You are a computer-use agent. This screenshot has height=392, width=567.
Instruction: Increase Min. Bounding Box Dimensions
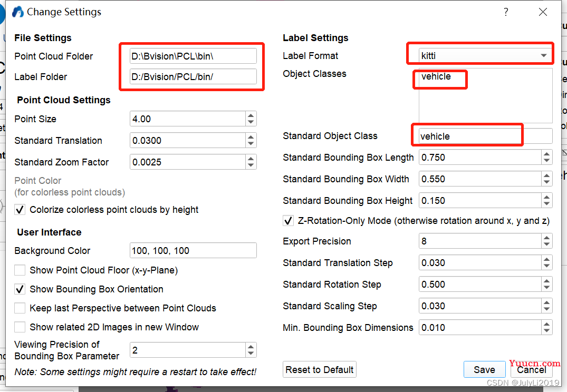click(547, 325)
